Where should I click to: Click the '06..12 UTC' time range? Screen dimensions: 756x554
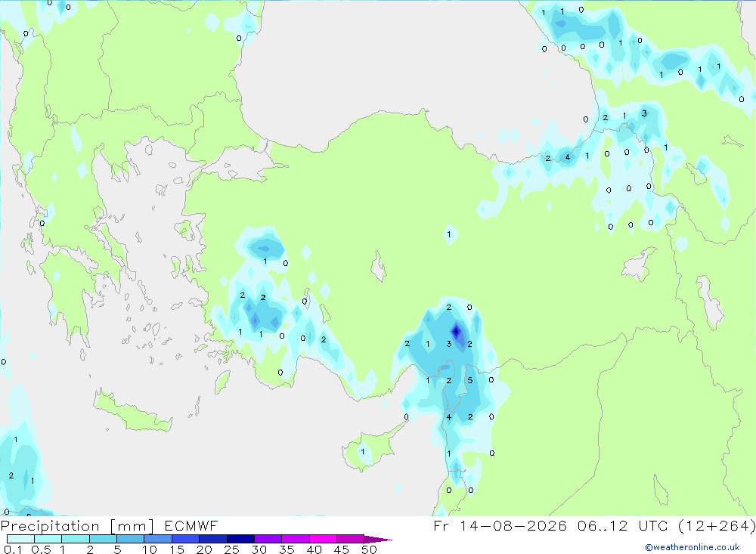tap(622, 525)
